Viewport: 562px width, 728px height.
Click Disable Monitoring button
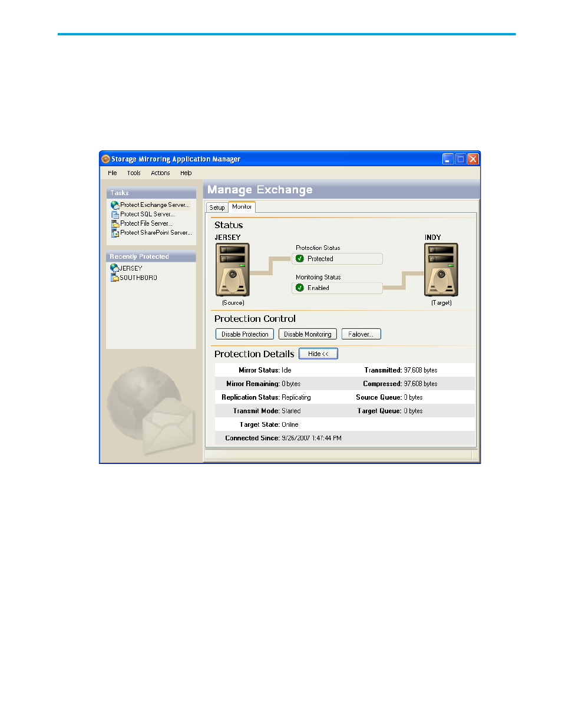308,334
